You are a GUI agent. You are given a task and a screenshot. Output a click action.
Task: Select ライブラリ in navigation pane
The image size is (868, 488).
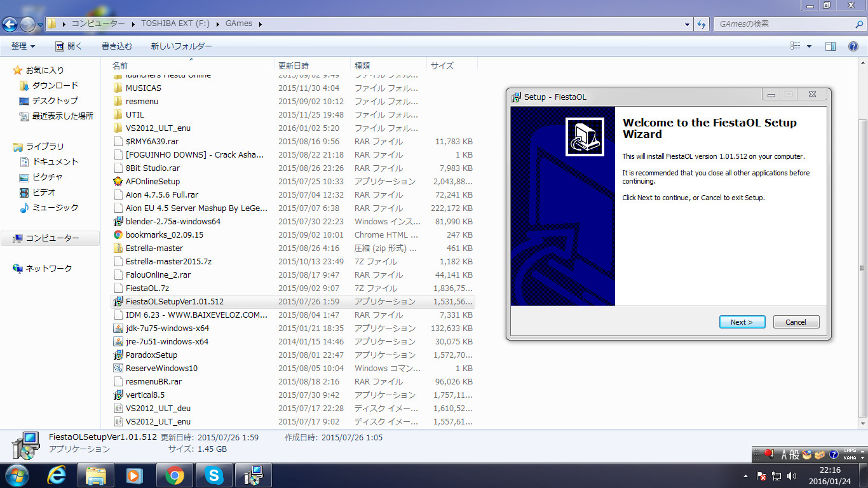coord(44,146)
